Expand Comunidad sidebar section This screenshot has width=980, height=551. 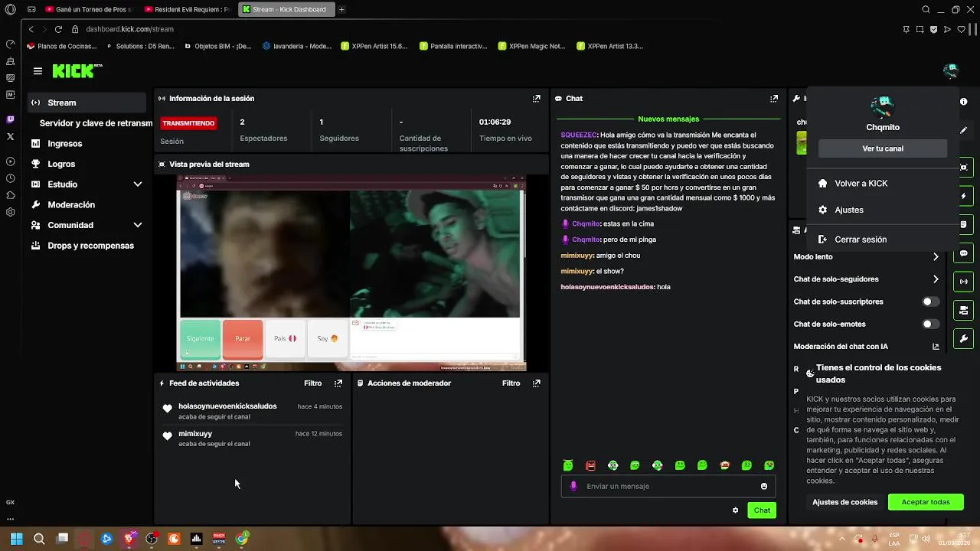(138, 225)
